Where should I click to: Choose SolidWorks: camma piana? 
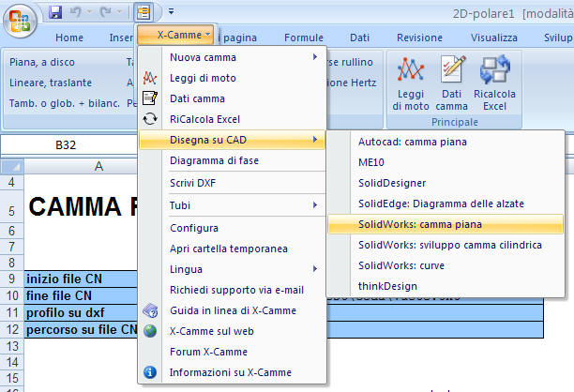click(446, 224)
